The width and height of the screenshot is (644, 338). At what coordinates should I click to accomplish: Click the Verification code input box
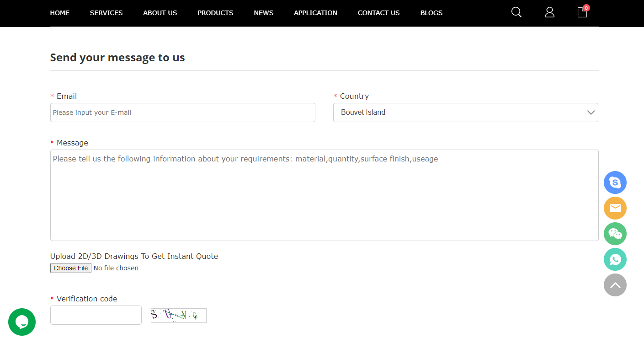click(96, 315)
